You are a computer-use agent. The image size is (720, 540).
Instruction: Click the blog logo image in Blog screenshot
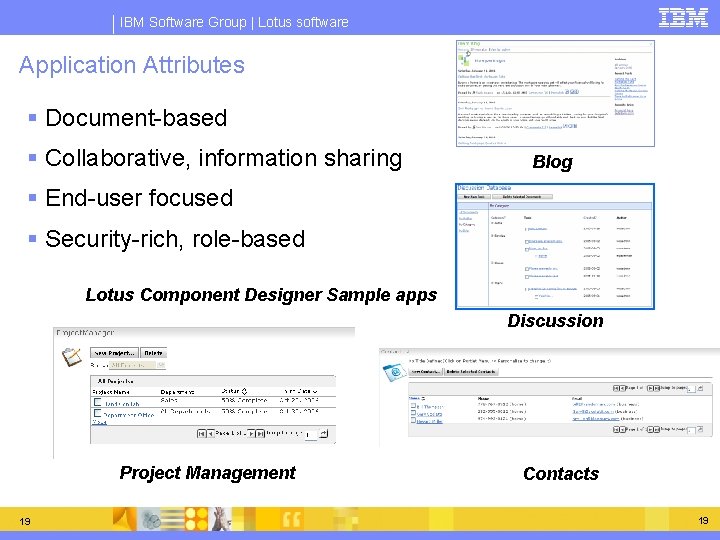[x=464, y=60]
